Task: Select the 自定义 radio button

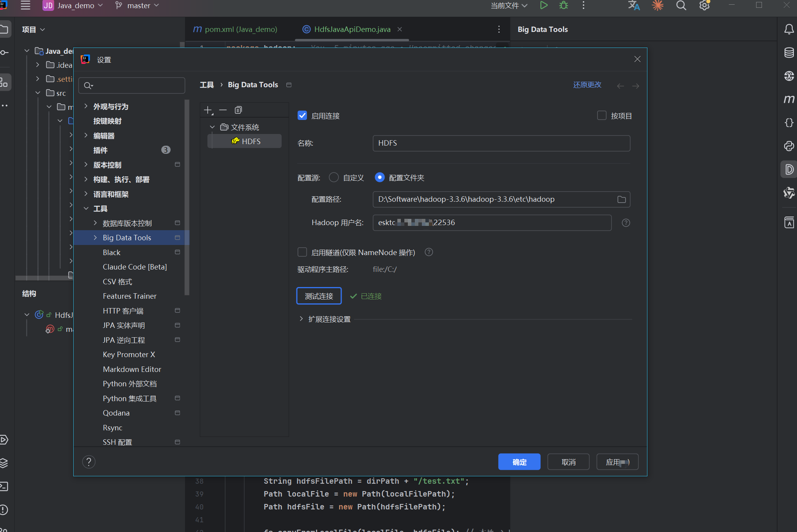Action: 334,178
